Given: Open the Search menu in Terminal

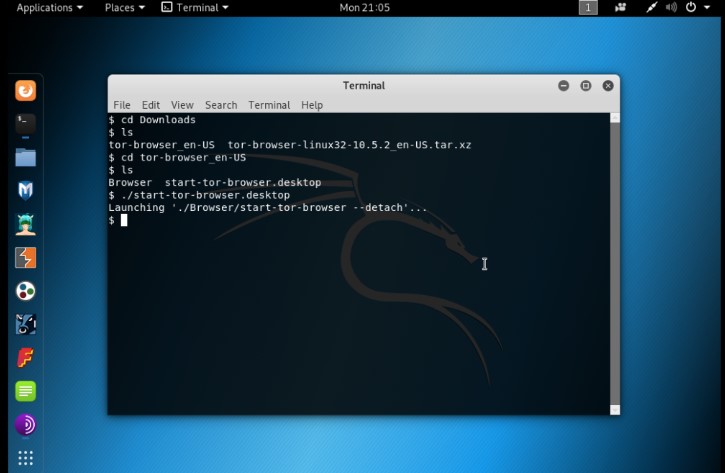Looking at the screenshot, I should click(221, 105).
